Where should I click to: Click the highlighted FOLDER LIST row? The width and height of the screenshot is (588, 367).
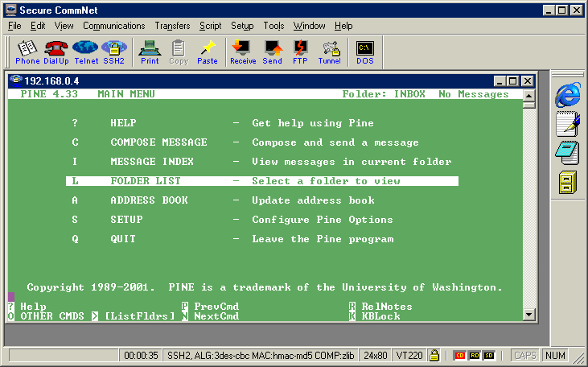[x=262, y=181]
